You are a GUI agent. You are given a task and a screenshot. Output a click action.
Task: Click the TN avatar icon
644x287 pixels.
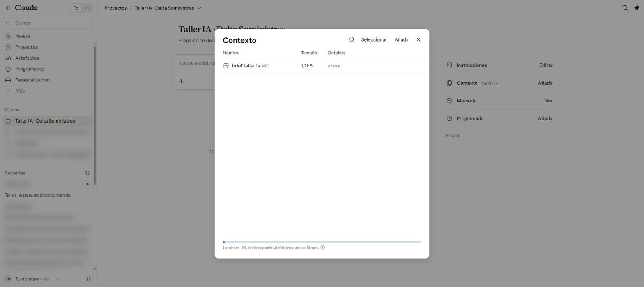pos(8,279)
